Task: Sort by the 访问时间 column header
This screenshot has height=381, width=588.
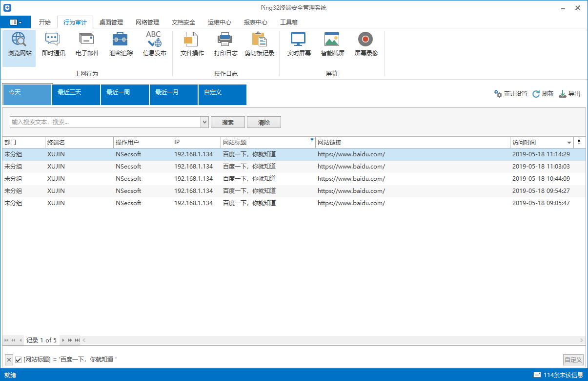Action: (x=542, y=142)
